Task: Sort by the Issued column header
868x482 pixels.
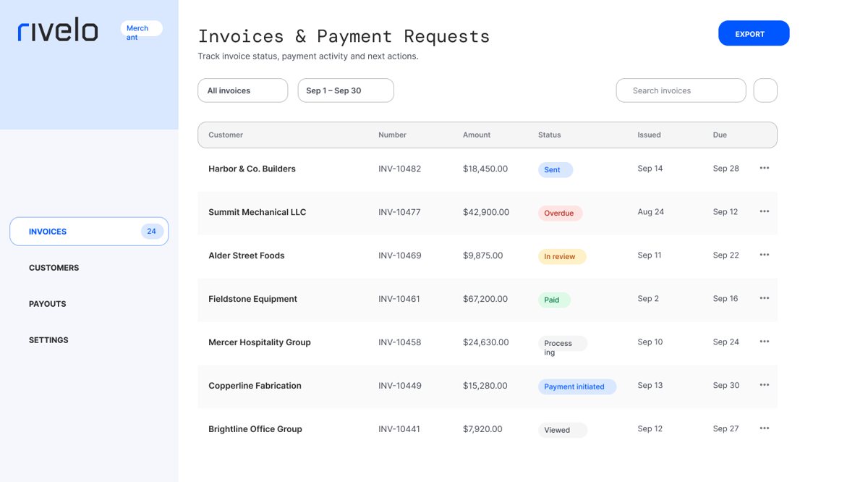Action: click(649, 135)
